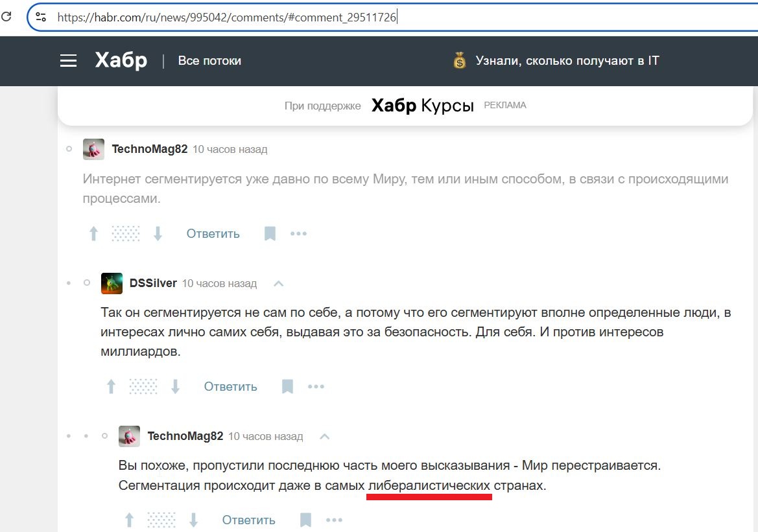Viewport: 758px width, 532px height.
Task: Reply to TechnoMag82's first comment
Action: pyautogui.click(x=213, y=234)
